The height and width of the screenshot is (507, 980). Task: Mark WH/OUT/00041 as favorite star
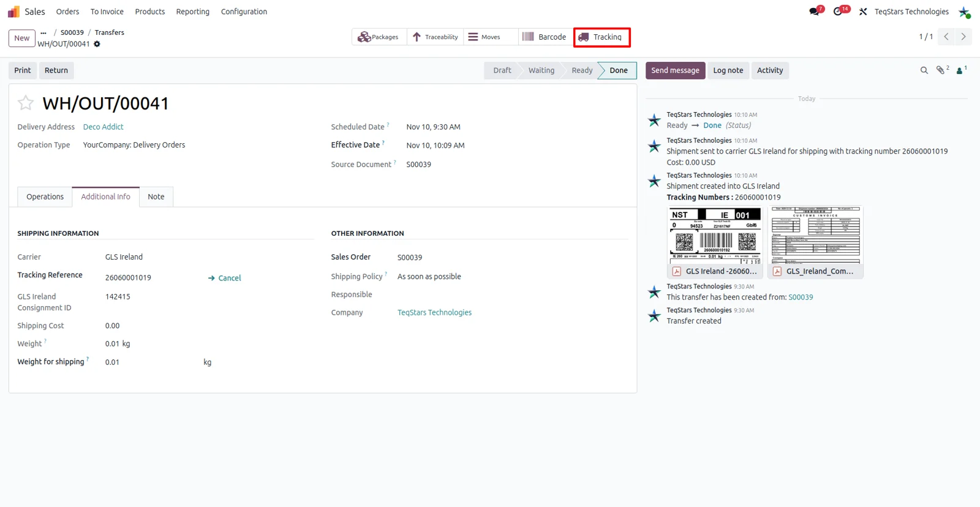point(26,103)
